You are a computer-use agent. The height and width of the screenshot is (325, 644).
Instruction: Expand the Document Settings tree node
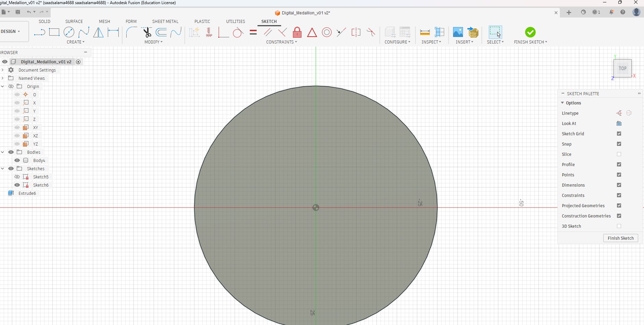[x=3, y=70]
